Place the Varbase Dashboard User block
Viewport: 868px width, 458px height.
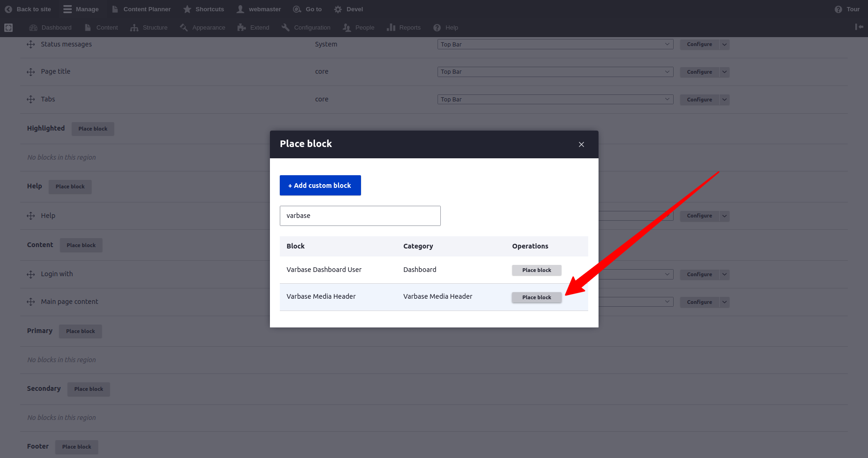click(x=537, y=270)
